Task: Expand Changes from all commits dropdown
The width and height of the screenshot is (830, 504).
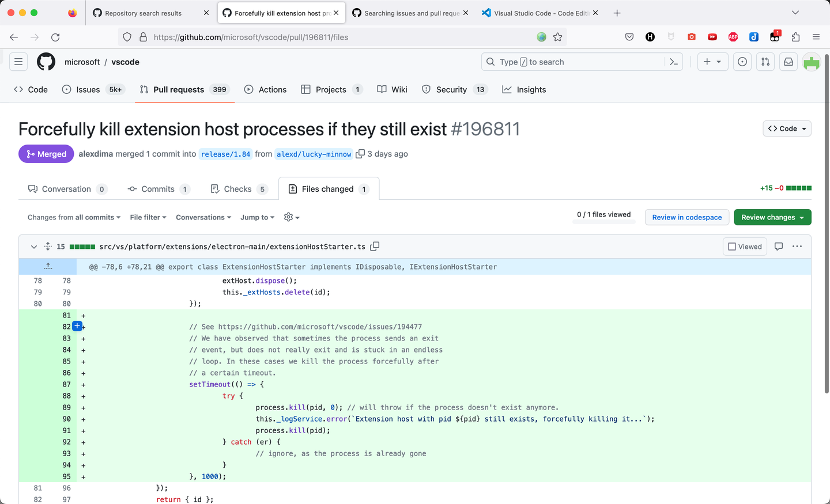Action: [x=74, y=217]
